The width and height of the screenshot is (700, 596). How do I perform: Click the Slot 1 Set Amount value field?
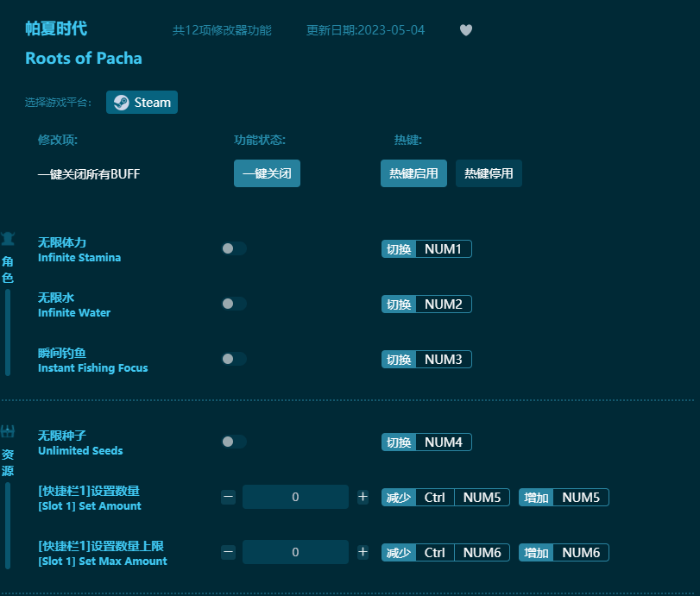tap(295, 497)
